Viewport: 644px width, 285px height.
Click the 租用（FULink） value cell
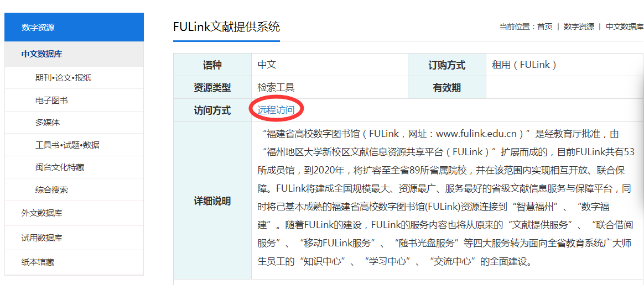pos(523,65)
